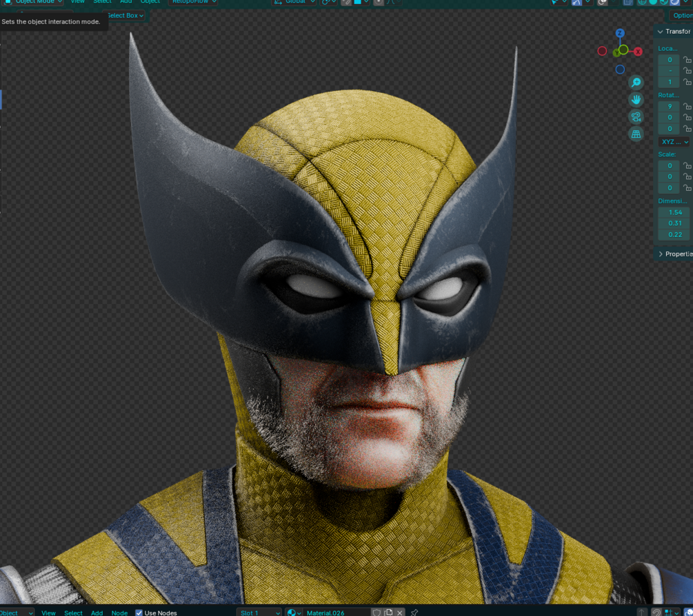
Task: Toggle the Rotation X lock
Action: [x=687, y=106]
